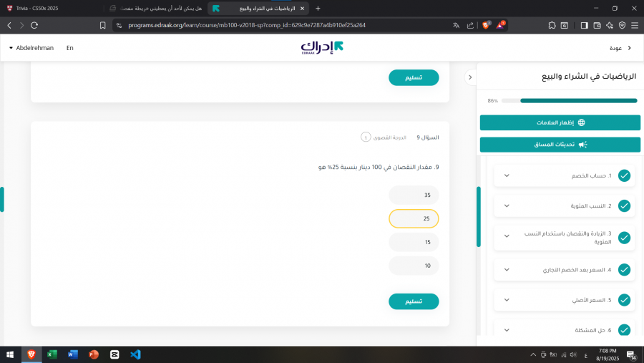The image size is (644, 363).
Task: Toggle the browser sidebar panel icon
Action: [584, 25]
